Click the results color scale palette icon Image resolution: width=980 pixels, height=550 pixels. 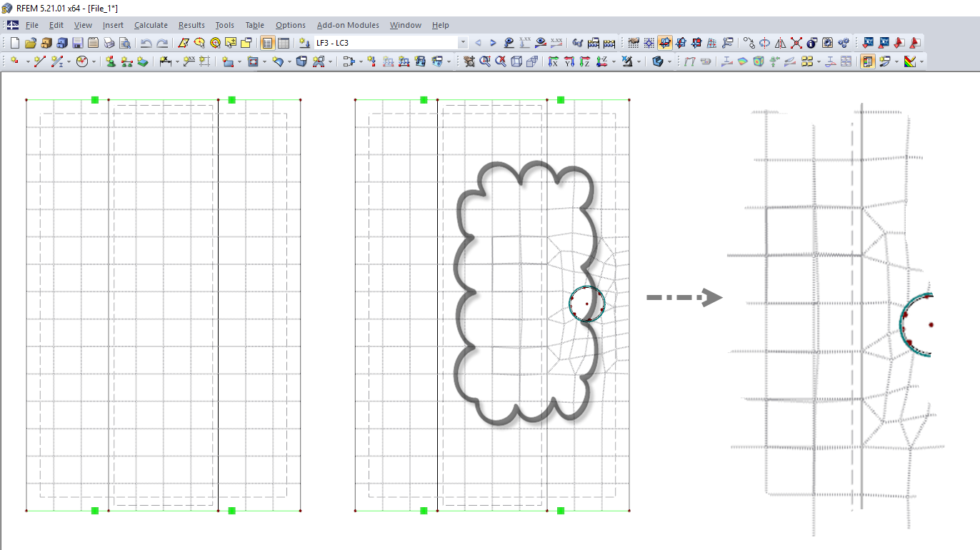[x=910, y=61]
